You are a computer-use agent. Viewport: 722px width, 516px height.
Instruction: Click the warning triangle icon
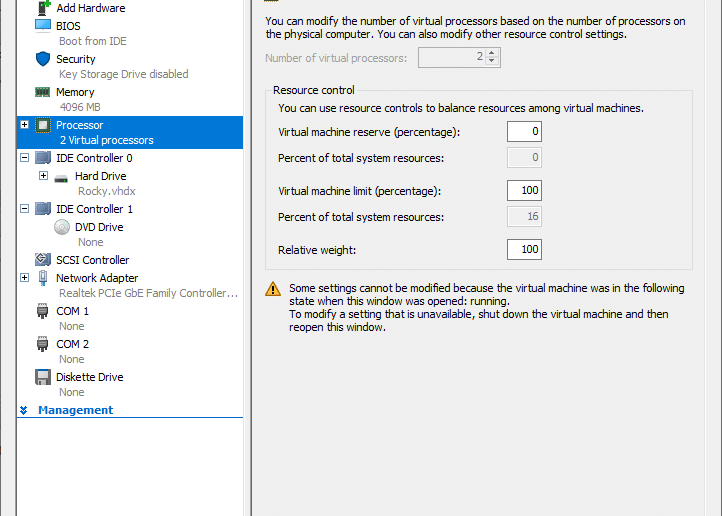(273, 289)
